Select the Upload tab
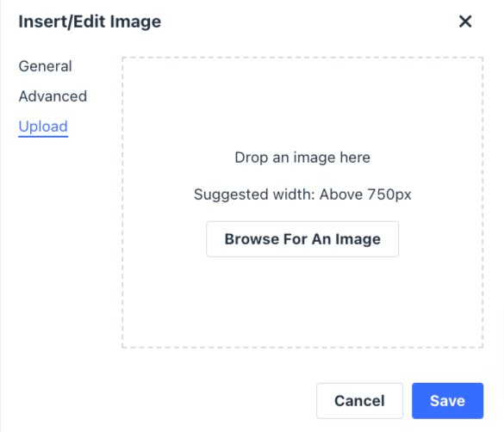The image size is (504, 432). coord(43,127)
